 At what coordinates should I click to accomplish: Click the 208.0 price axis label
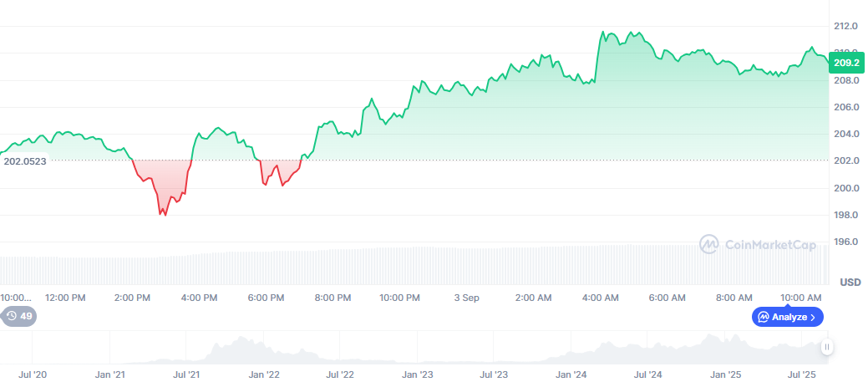(x=846, y=81)
